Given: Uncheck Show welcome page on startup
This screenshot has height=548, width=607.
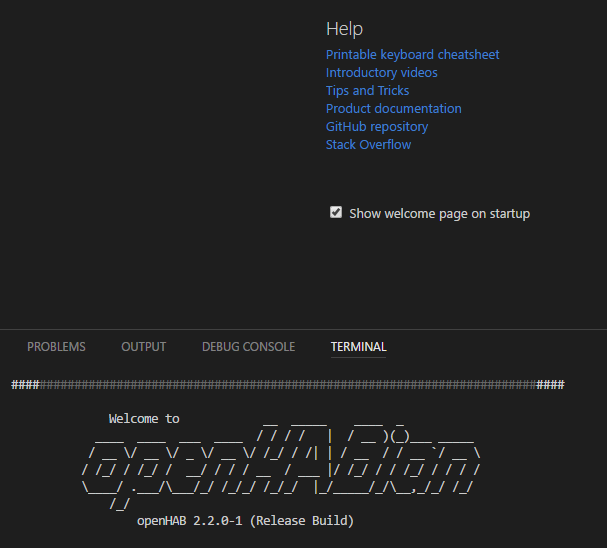Looking at the screenshot, I should pyautogui.click(x=336, y=212).
